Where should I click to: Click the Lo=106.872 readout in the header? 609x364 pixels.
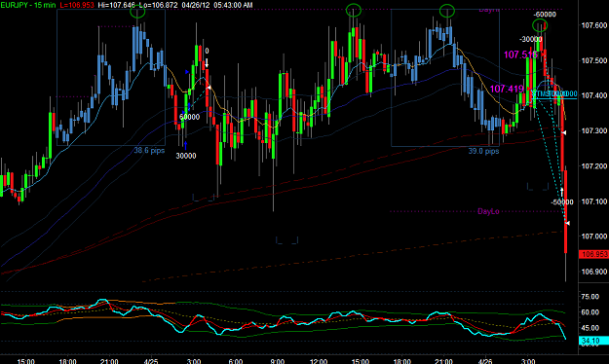(x=159, y=5)
